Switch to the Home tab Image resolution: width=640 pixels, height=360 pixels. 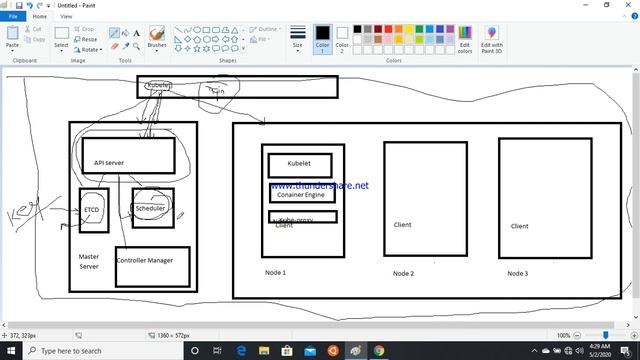[40, 16]
